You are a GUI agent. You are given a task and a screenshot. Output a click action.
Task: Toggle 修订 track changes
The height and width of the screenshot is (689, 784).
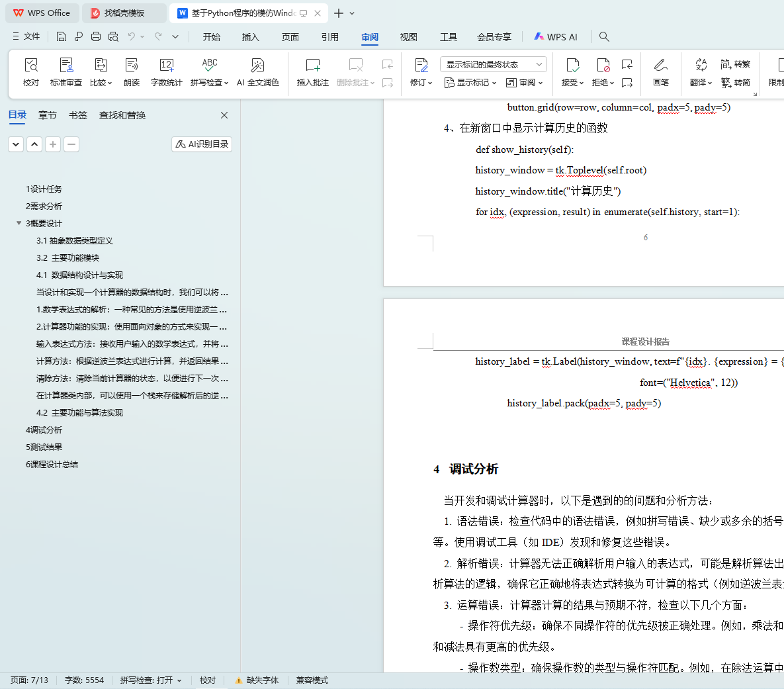click(421, 66)
